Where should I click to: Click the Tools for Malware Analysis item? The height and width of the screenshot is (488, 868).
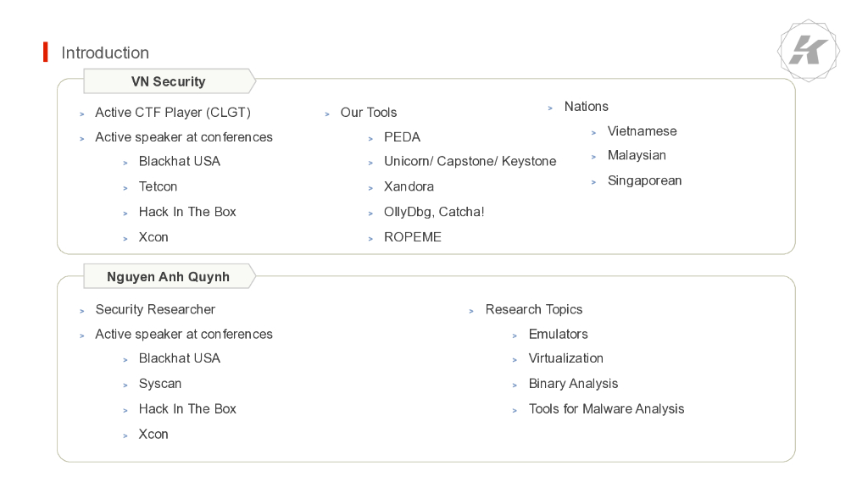[606, 409]
